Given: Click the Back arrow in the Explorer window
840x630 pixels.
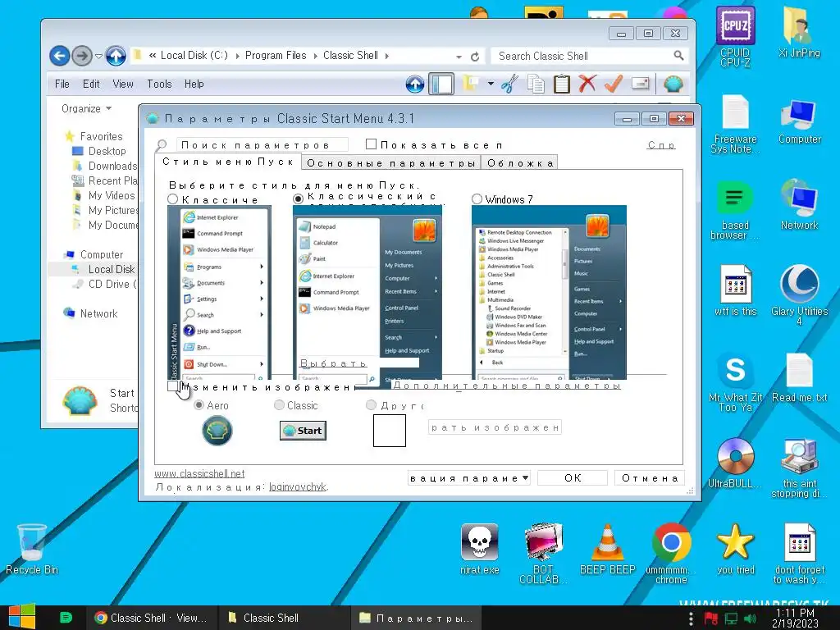Looking at the screenshot, I should point(59,56).
